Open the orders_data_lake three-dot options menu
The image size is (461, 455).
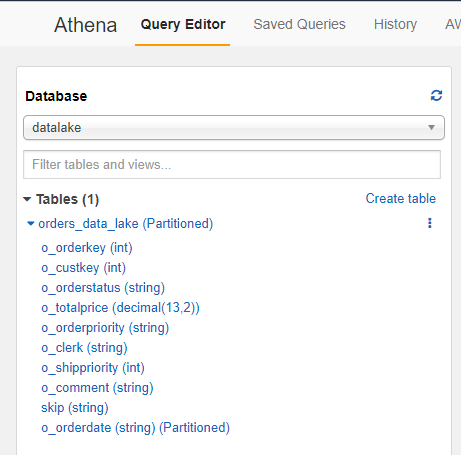(430, 223)
